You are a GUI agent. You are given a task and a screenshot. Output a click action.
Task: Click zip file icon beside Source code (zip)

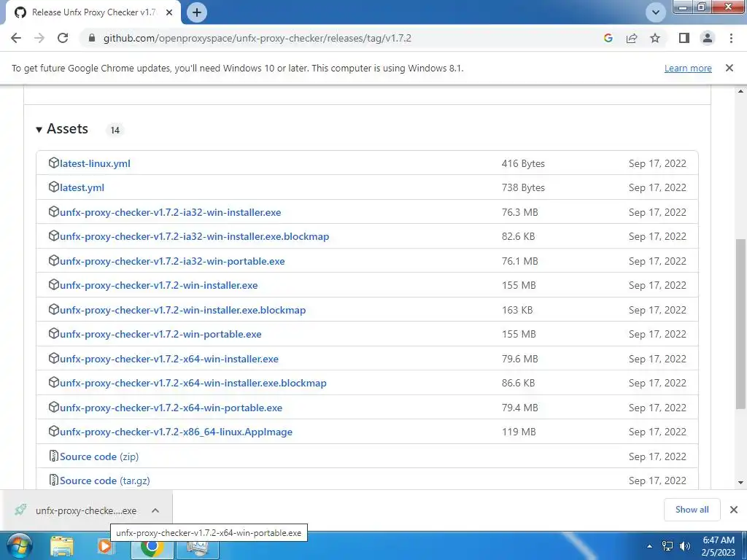point(54,456)
